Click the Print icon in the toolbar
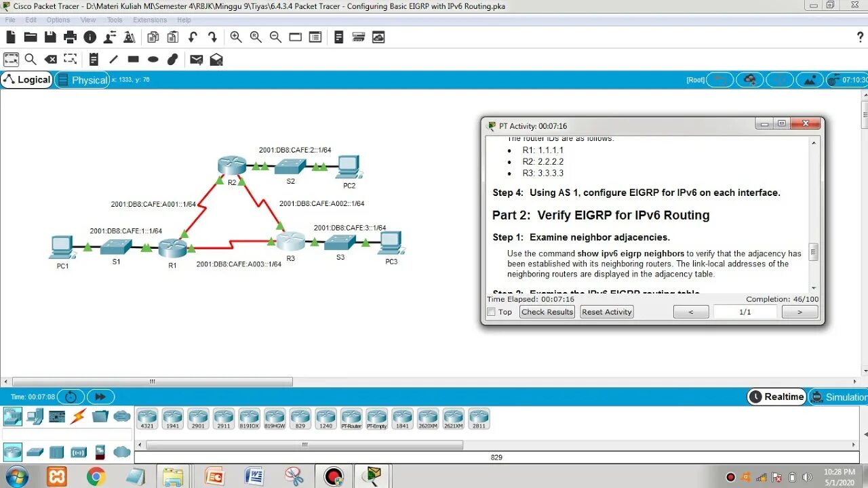 [x=70, y=37]
